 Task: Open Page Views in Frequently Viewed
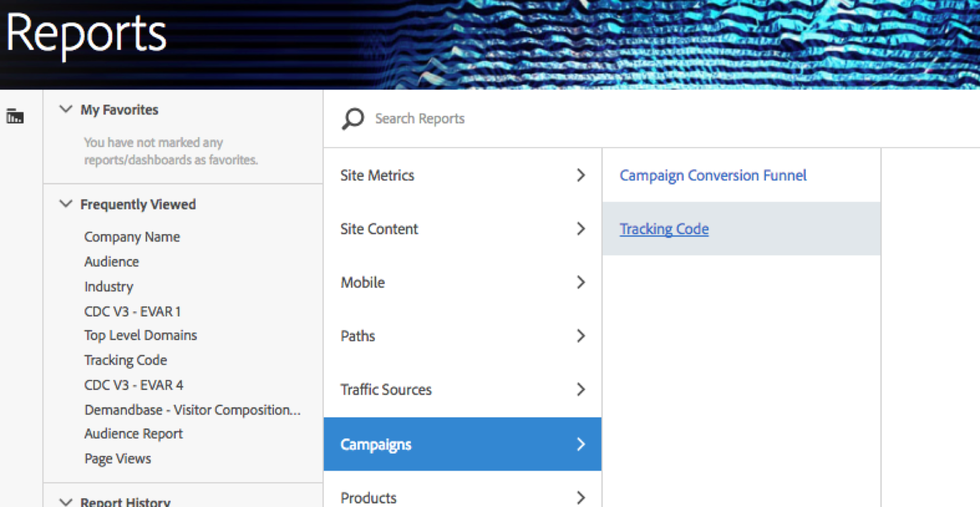tap(118, 459)
